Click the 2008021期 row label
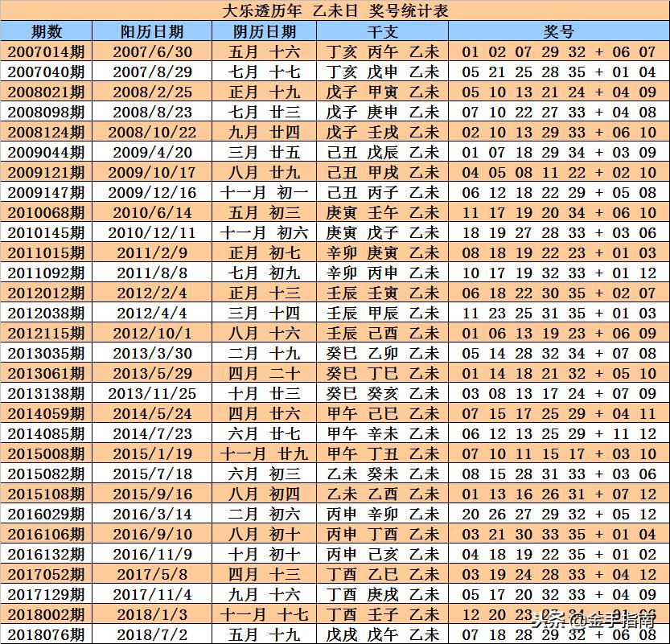 [x=46, y=92]
